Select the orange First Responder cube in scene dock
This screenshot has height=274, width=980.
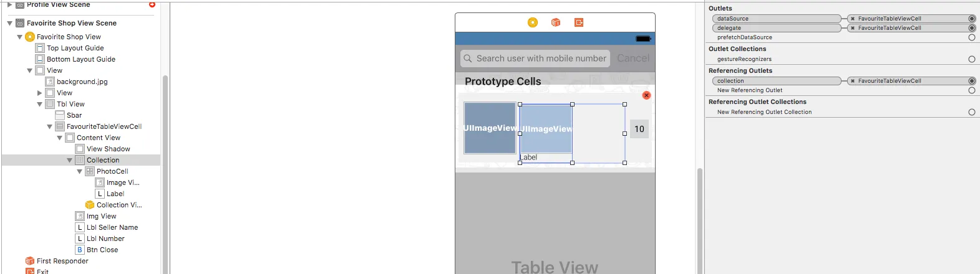point(556,22)
